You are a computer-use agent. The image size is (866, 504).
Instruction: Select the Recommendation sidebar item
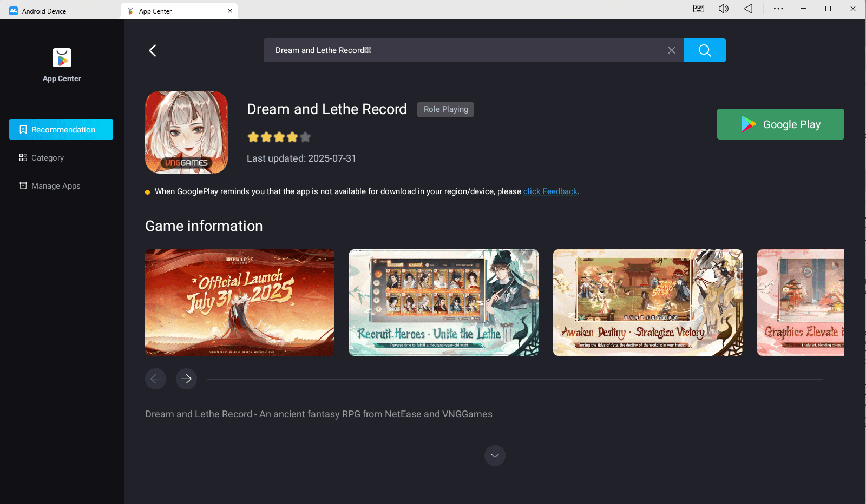[x=61, y=129]
